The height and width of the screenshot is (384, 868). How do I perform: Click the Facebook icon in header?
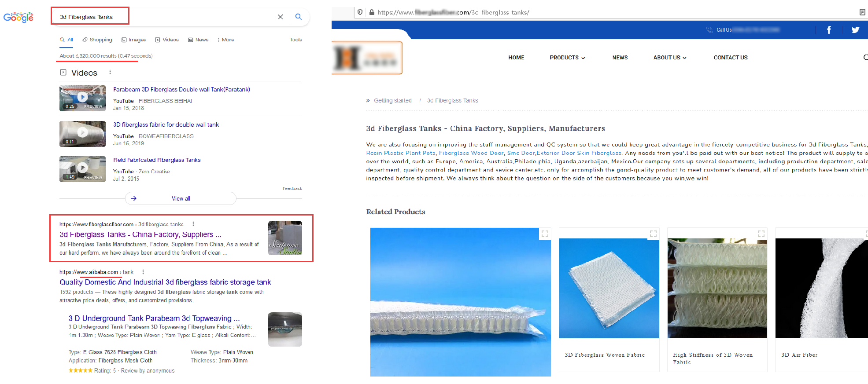click(828, 30)
